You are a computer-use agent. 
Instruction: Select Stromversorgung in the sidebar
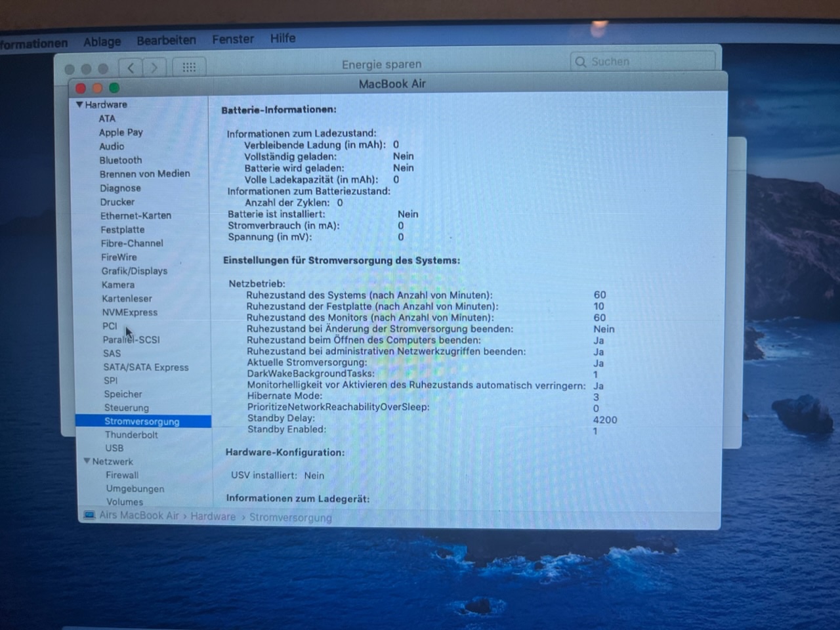142,421
